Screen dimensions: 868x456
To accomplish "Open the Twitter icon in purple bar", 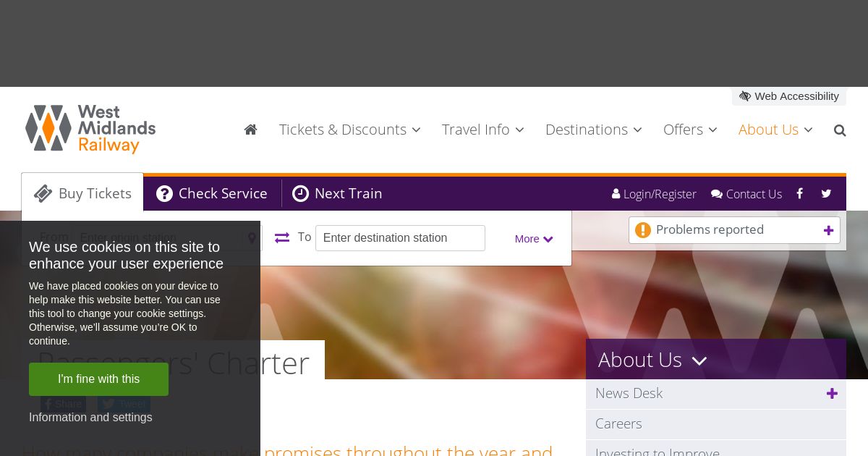I will pyautogui.click(x=826, y=193).
